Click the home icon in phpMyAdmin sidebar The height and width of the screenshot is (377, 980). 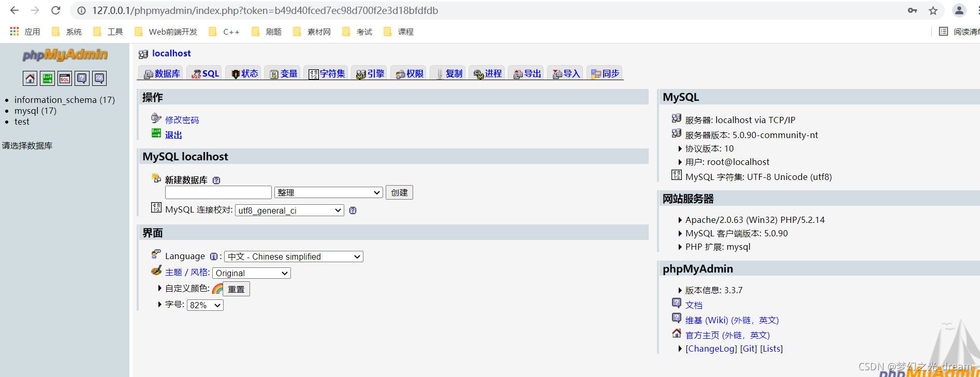point(30,79)
